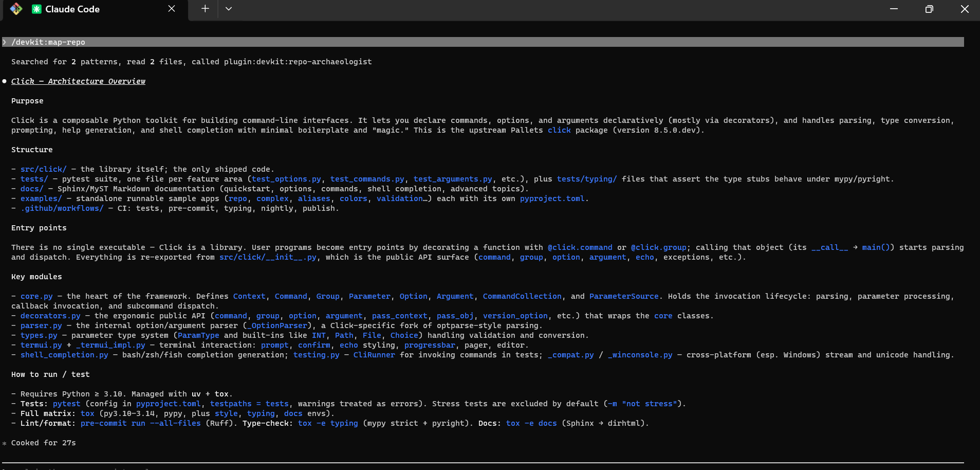The image size is (980, 470).
Task: Click CliRunner class name
Action: click(374, 355)
